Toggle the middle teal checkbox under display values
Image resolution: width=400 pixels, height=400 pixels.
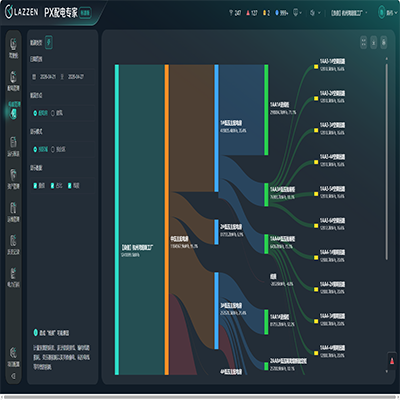[52, 185]
